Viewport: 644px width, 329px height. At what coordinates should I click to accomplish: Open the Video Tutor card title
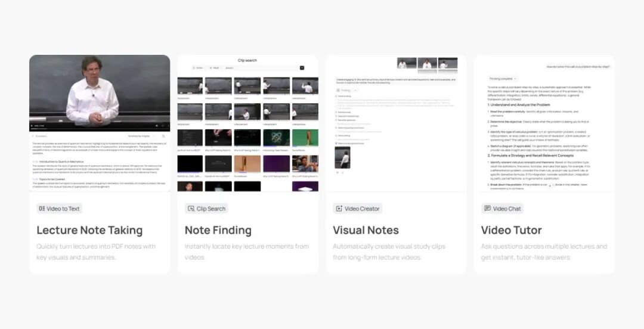click(512, 230)
